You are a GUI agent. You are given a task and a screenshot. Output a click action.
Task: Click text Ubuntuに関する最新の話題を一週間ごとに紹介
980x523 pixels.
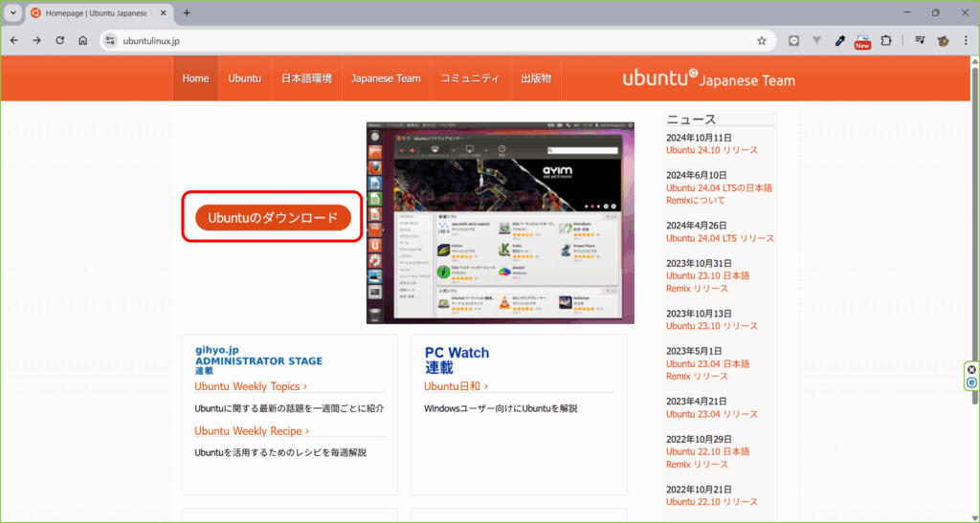(x=289, y=409)
